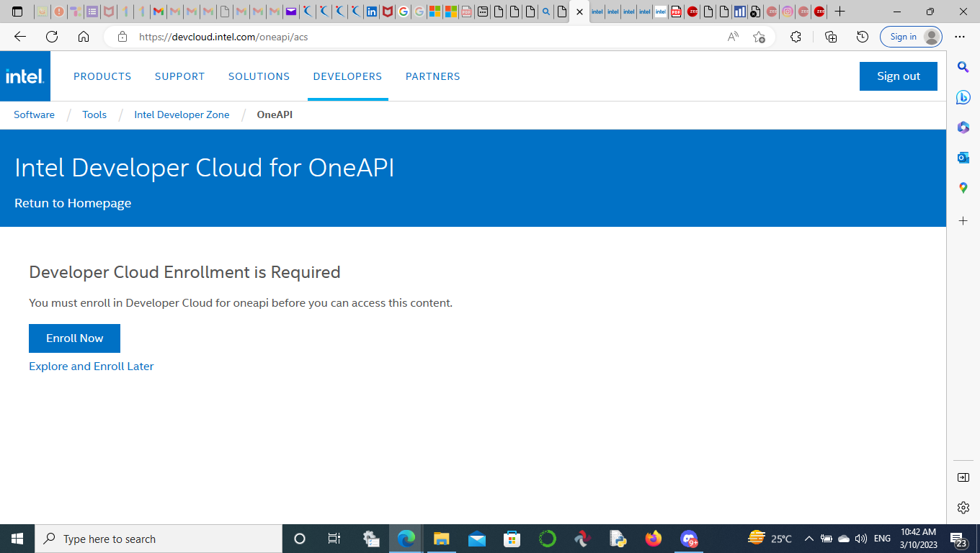This screenshot has height=553, width=980.
Task: Open Google Maps sidebar icon
Action: (963, 188)
